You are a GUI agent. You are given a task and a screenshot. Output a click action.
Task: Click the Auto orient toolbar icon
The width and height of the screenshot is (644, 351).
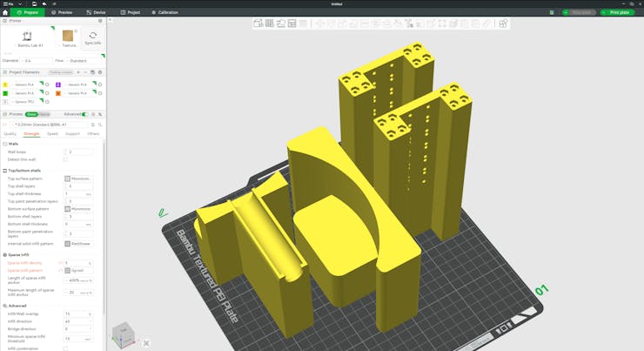(x=281, y=24)
